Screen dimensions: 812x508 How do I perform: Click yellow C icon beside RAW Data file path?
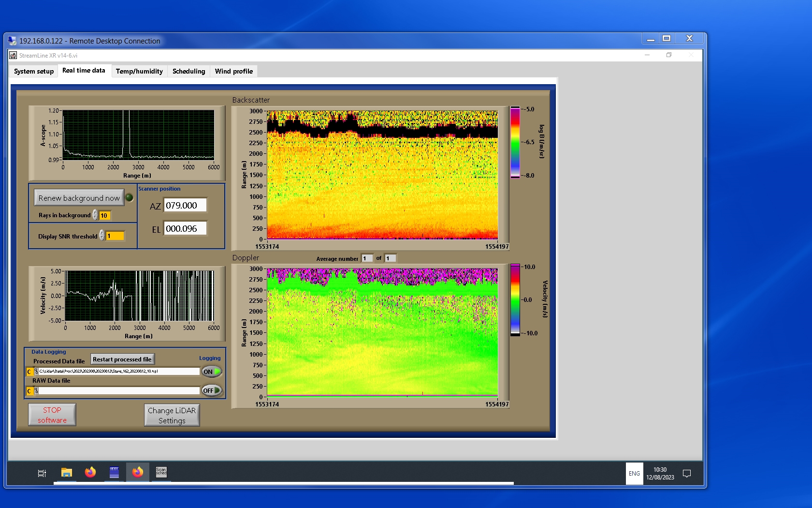(29, 391)
